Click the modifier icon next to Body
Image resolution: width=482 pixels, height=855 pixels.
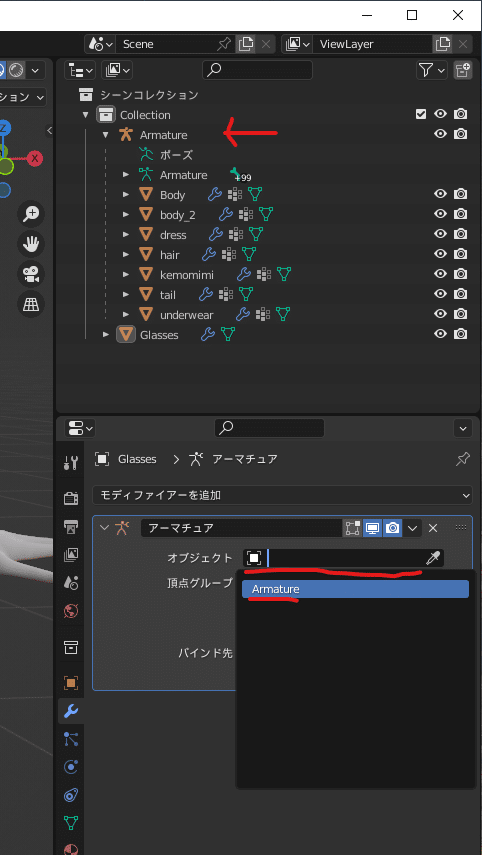[215, 195]
